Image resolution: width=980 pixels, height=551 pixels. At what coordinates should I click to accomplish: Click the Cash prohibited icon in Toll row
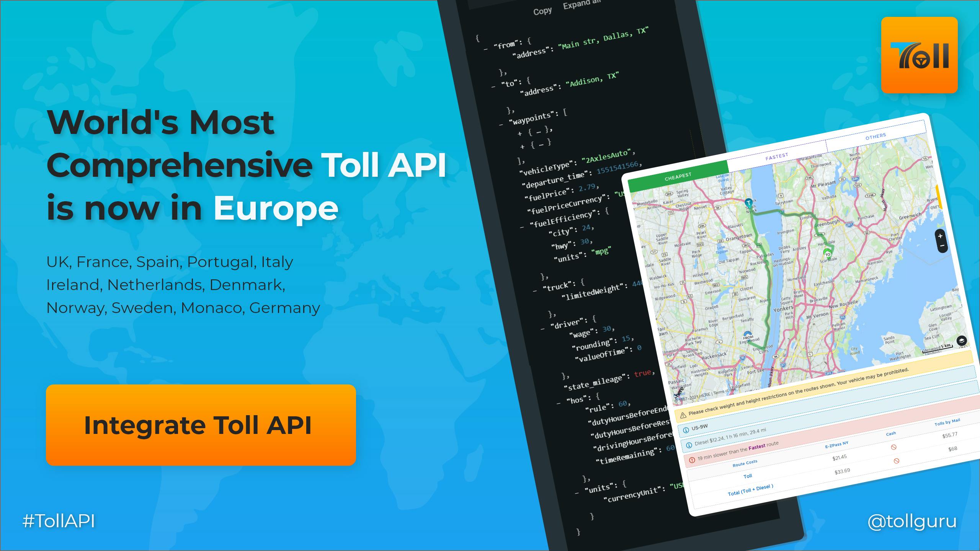tap(894, 447)
